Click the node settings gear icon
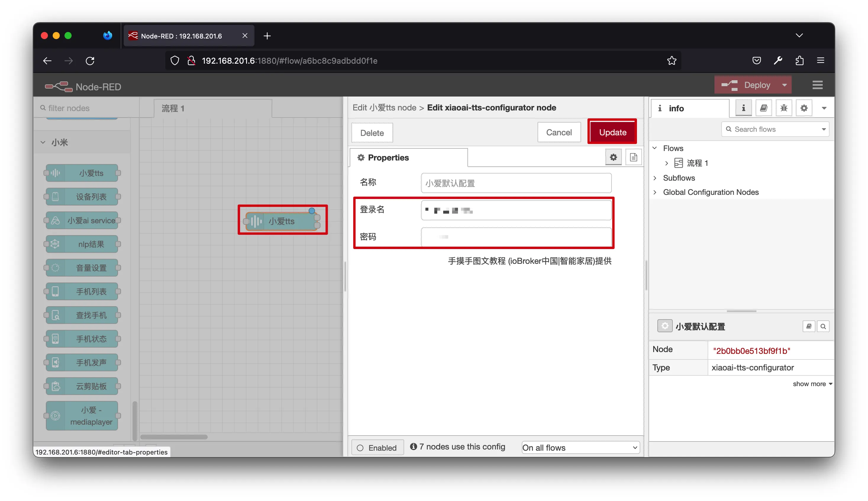868x501 pixels. [x=613, y=158]
